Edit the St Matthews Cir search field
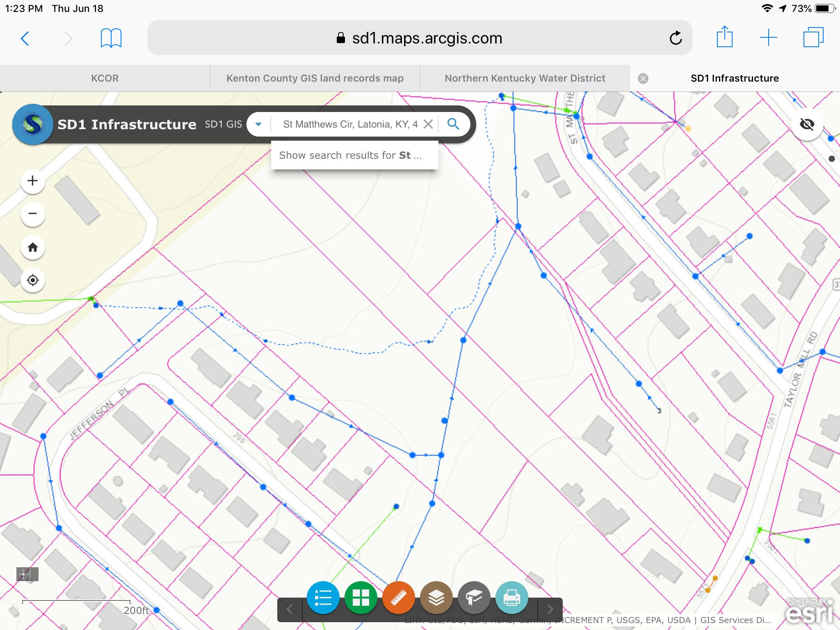This screenshot has height=630, width=840. (x=350, y=124)
